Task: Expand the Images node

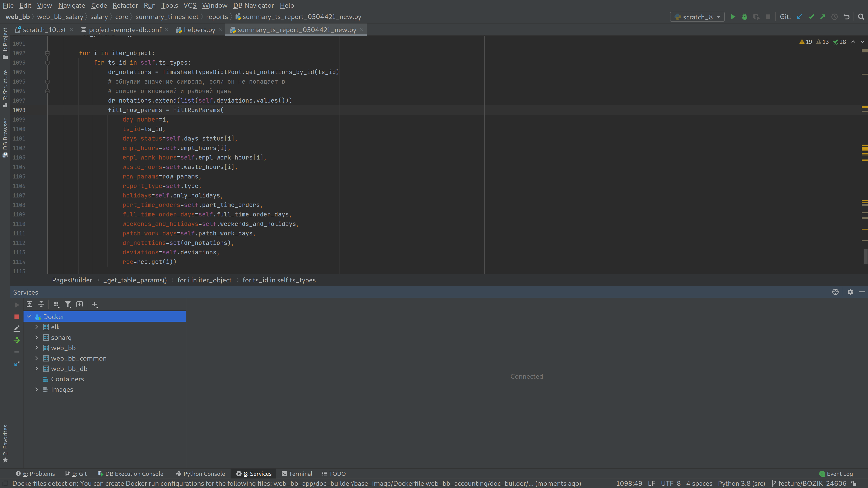Action: tap(37, 390)
